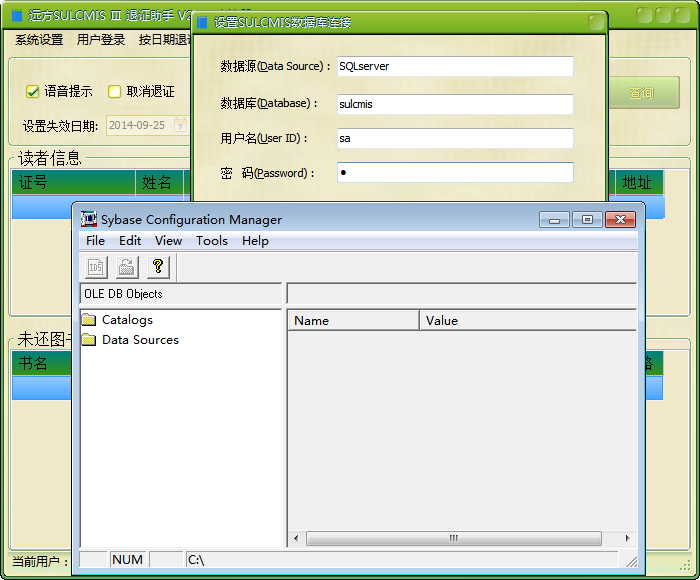This screenshot has height=580, width=700.
Task: Click the 姓名 column header in 读者信息
Action: tap(160, 182)
